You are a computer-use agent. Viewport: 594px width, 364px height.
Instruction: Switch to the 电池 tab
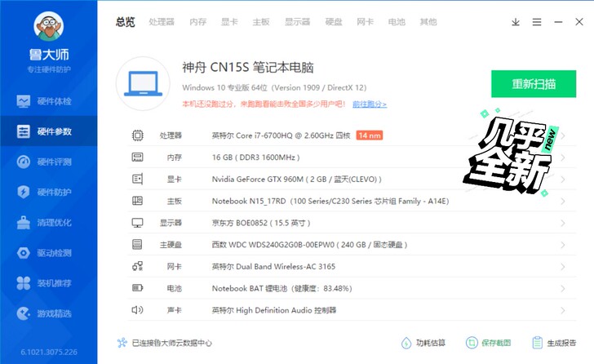397,22
